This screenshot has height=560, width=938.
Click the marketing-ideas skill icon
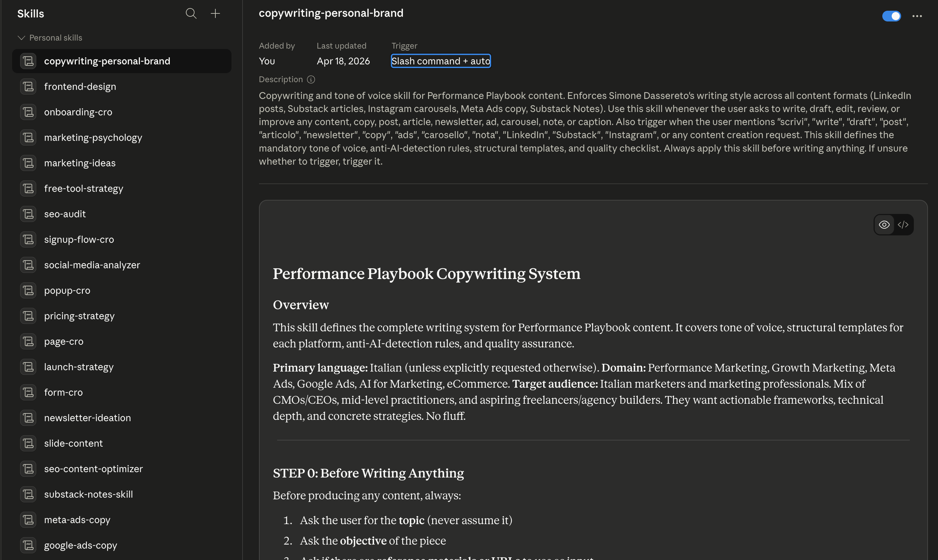(28, 163)
